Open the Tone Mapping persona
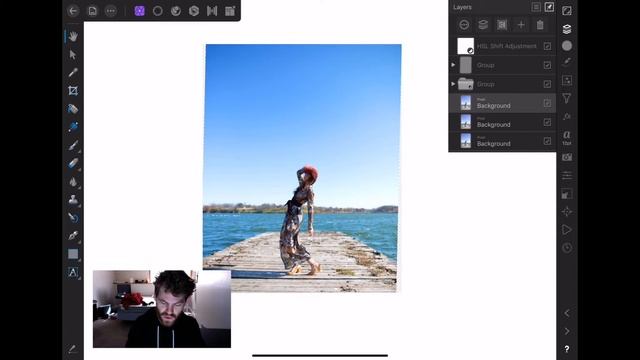This screenshot has width=640, height=360. pos(212,11)
